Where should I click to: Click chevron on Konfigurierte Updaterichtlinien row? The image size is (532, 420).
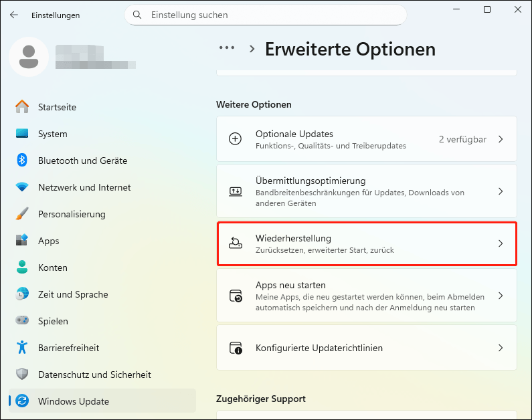pyautogui.click(x=501, y=348)
